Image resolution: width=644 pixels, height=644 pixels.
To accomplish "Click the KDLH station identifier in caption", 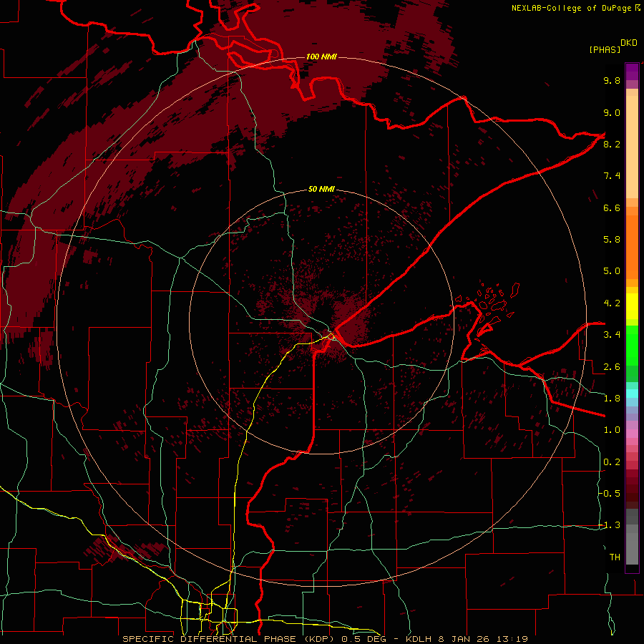I will click(x=419, y=639).
